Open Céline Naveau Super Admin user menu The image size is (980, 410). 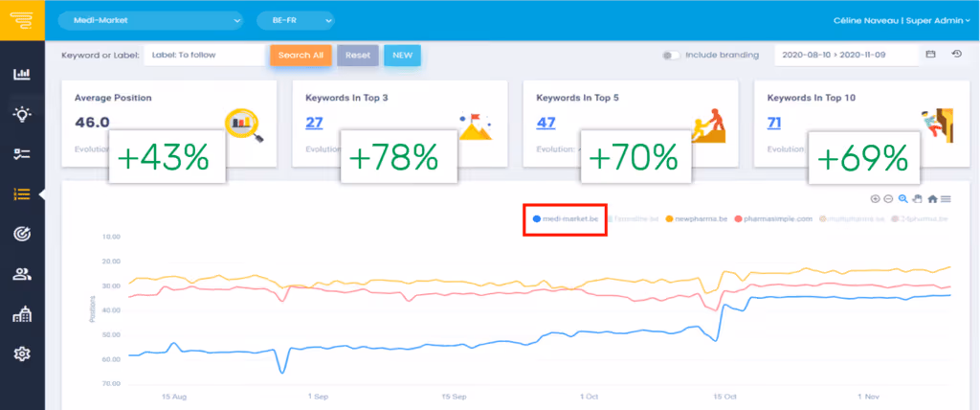902,21
